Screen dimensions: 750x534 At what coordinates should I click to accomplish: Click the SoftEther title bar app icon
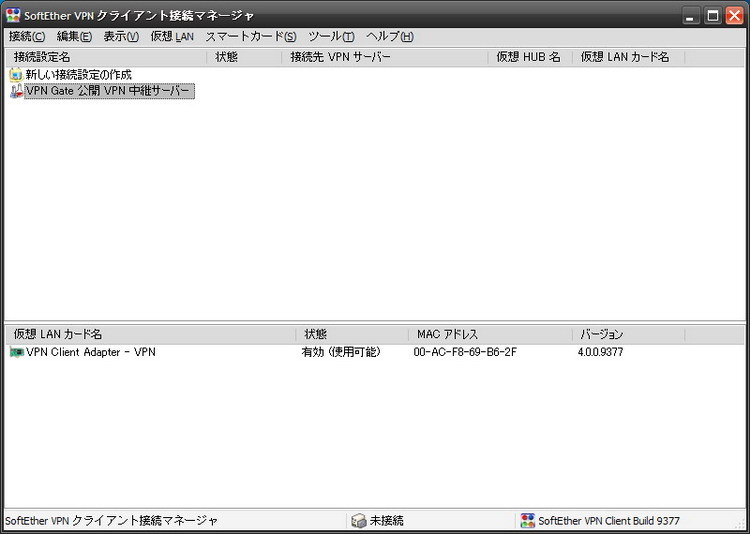pyautogui.click(x=13, y=15)
